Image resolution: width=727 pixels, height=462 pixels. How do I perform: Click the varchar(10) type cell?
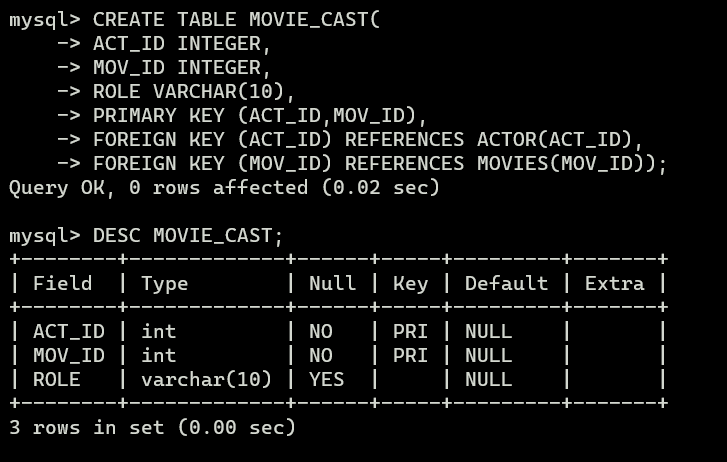(x=206, y=380)
